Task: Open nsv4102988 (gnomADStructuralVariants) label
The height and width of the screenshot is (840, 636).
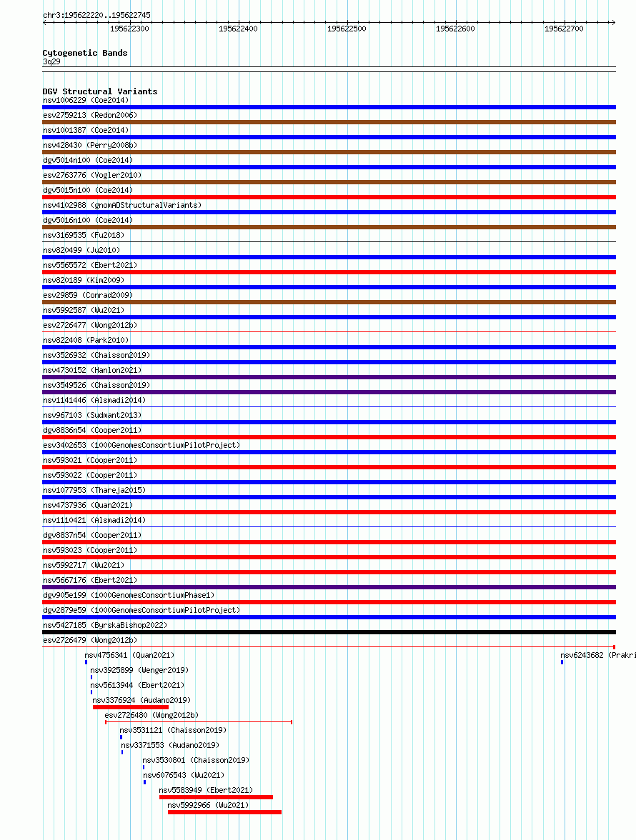Action: (122, 205)
